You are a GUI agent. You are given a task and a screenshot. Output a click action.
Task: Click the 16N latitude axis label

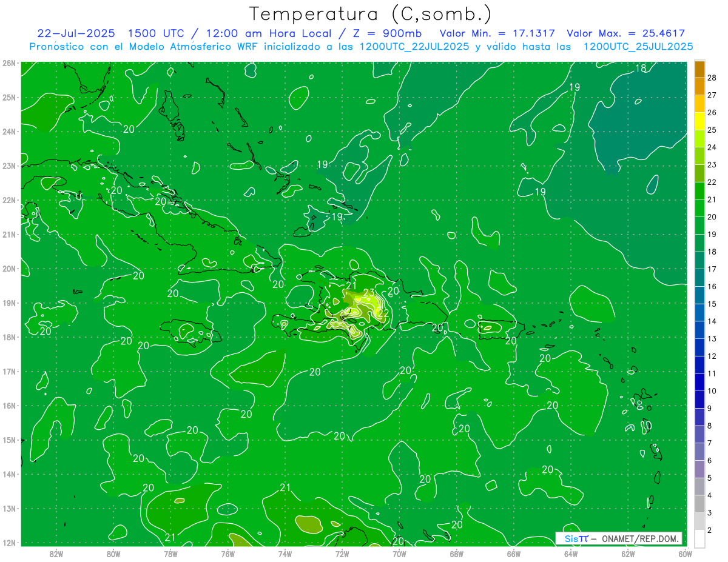point(8,406)
